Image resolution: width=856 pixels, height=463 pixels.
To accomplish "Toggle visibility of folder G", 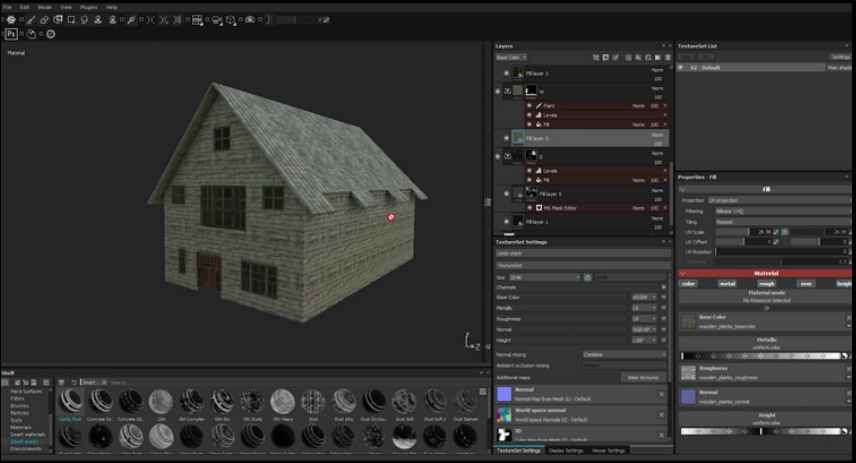I will (497, 157).
